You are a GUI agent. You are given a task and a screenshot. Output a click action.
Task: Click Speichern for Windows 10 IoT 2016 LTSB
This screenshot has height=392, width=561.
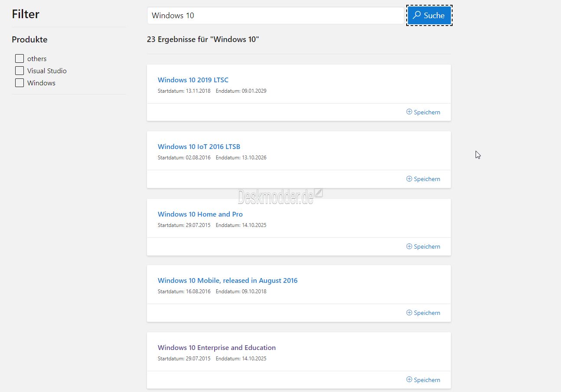pyautogui.click(x=423, y=179)
